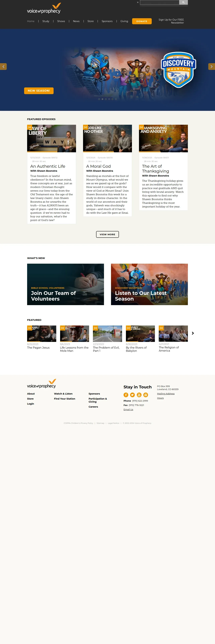
Task: Open the Twitter social icon
Action: (132, 395)
